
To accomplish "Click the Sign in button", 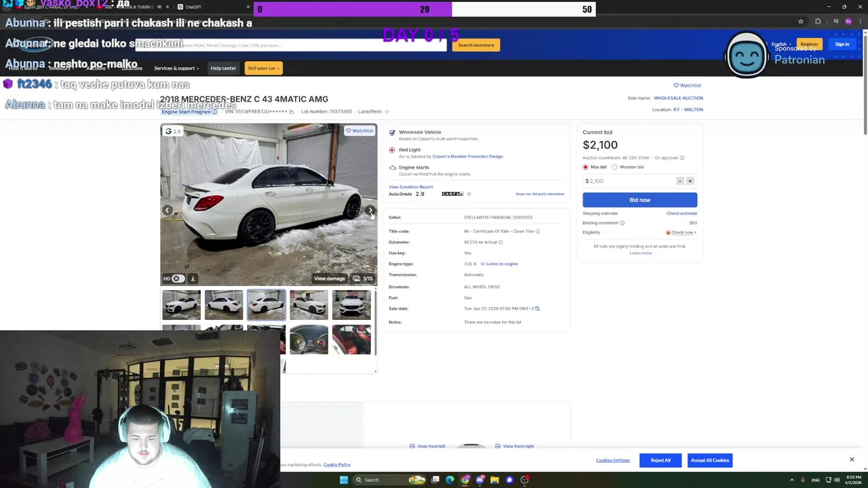I will point(842,44).
